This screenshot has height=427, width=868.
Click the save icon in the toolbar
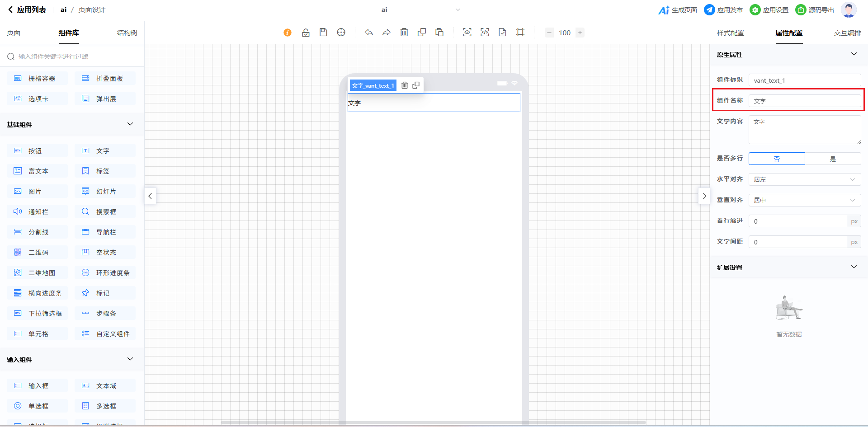tap(323, 33)
